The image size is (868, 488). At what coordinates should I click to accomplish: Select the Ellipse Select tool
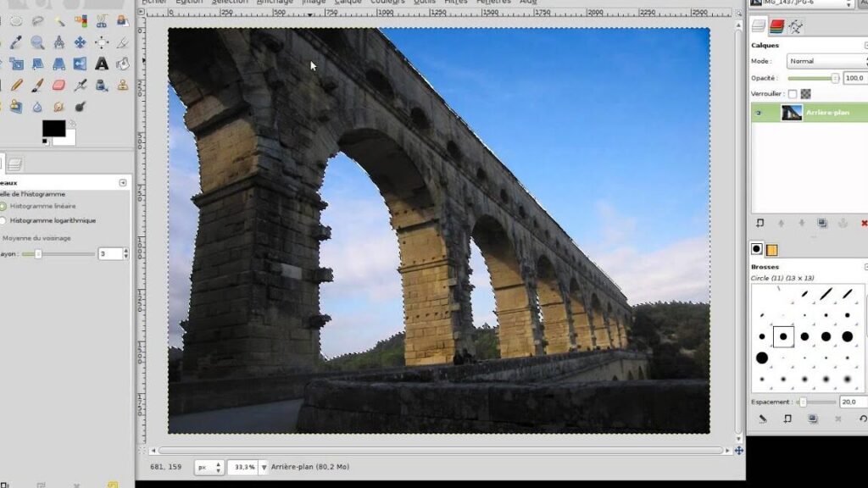pos(16,21)
